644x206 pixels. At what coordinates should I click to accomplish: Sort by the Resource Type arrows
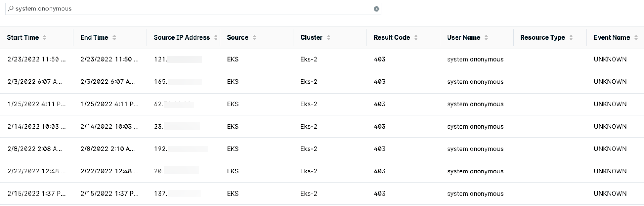tap(571, 37)
